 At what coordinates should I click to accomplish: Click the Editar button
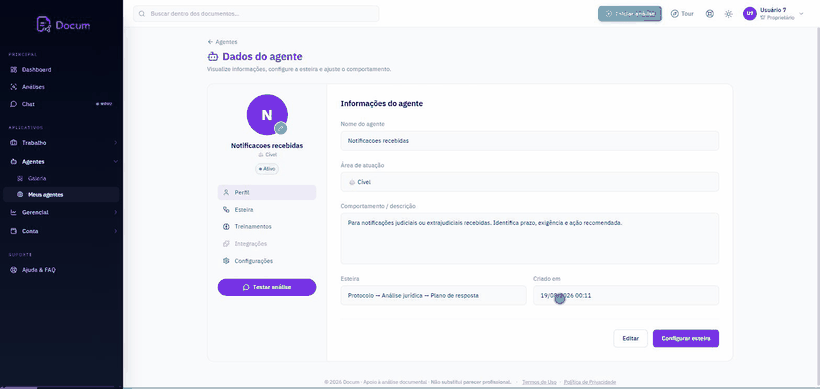[630, 338]
